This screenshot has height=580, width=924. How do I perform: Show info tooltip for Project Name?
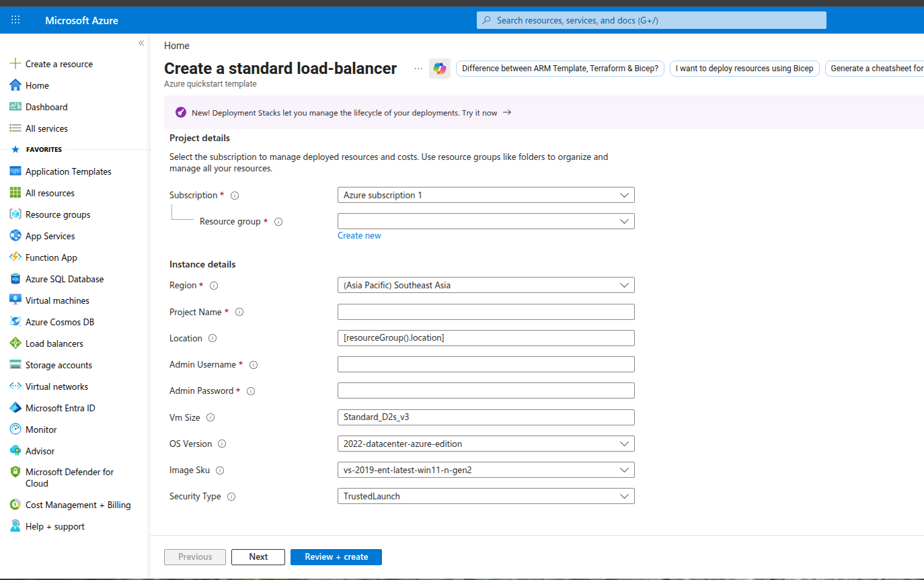point(239,312)
